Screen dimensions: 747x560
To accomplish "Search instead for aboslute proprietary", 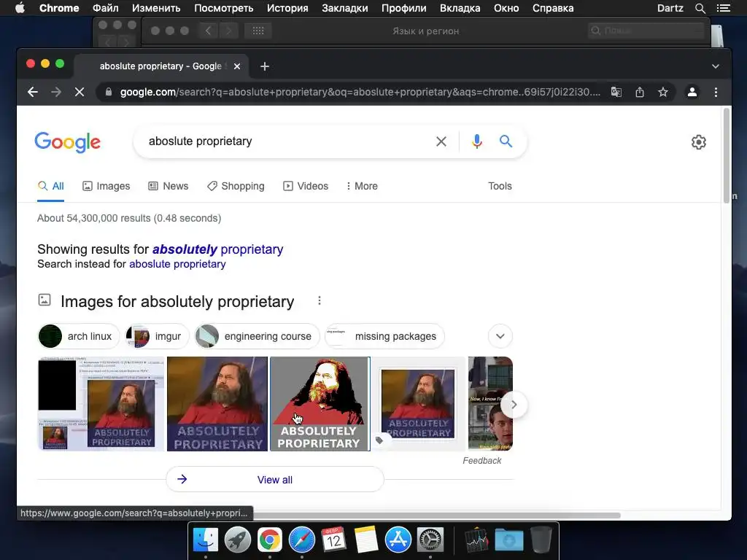I will (177, 264).
